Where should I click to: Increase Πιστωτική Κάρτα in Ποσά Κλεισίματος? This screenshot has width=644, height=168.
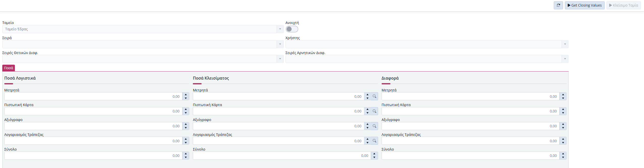(367, 109)
